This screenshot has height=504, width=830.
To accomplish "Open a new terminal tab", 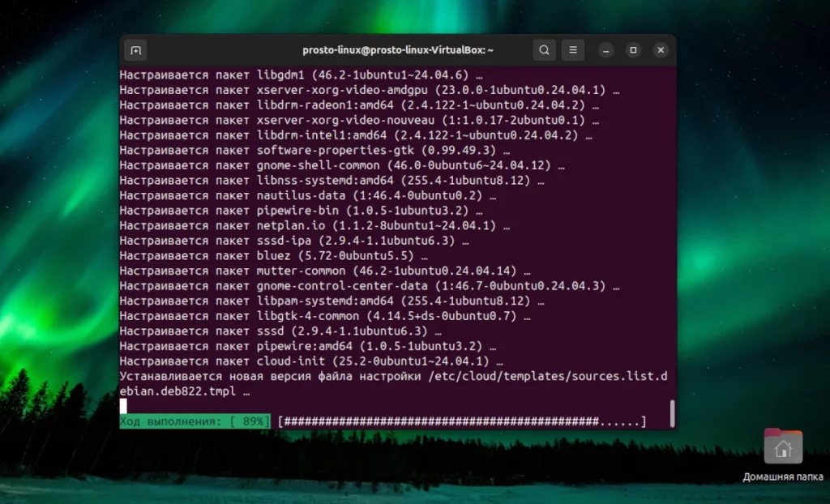I will (x=135, y=50).
